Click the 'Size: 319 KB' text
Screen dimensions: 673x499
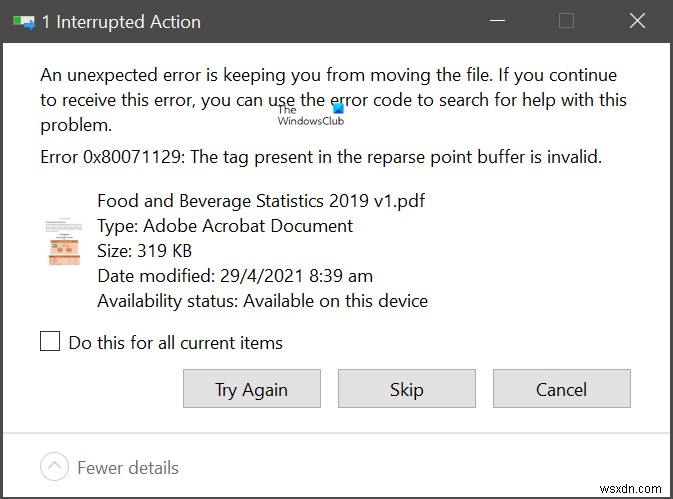coord(144,250)
